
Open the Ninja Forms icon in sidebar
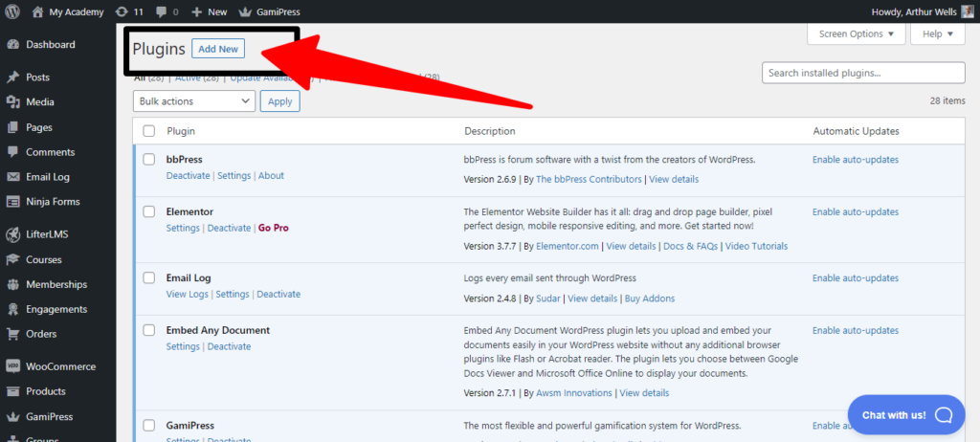tap(12, 201)
